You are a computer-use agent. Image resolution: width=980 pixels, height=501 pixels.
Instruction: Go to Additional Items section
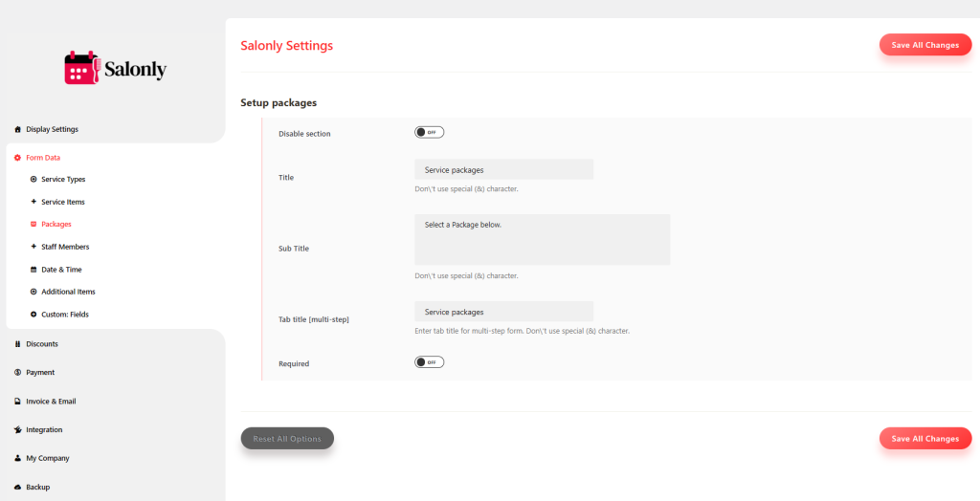[x=68, y=292]
